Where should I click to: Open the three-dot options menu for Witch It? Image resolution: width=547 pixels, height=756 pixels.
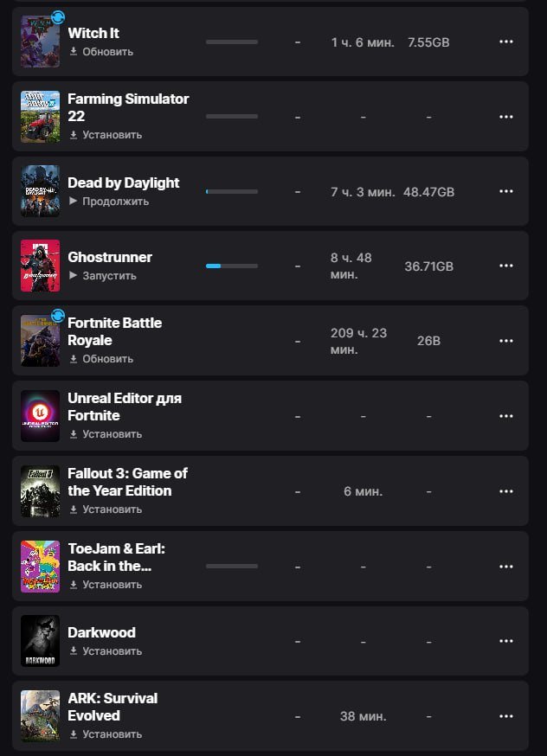[506, 42]
